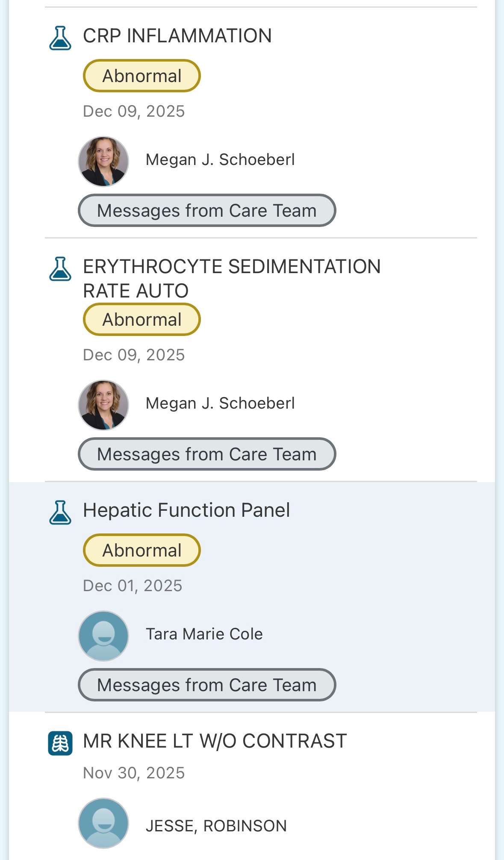Open MR KNEE LT W/O CONTRAST result
The image size is (504, 860).
tap(215, 741)
